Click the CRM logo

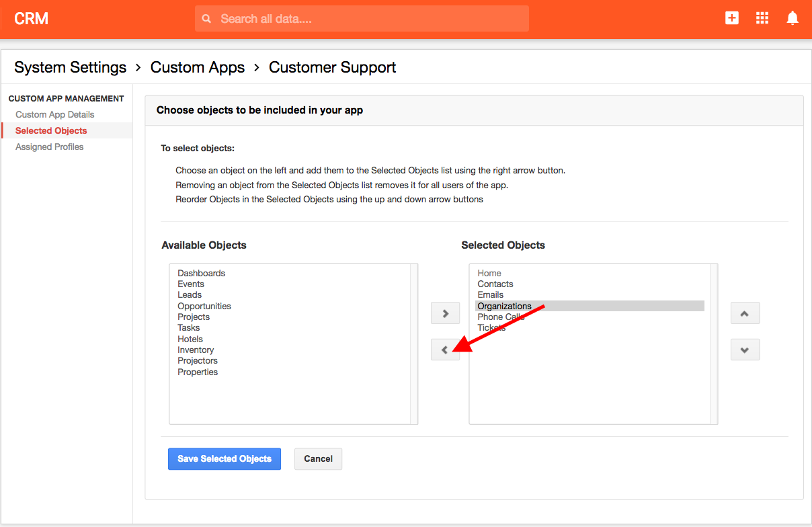tap(31, 19)
